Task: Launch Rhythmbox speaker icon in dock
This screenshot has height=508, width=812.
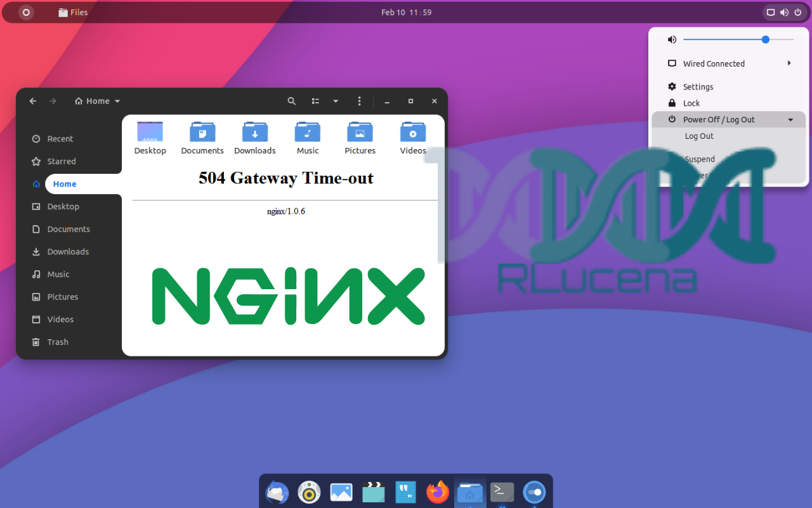Action: pos(309,492)
